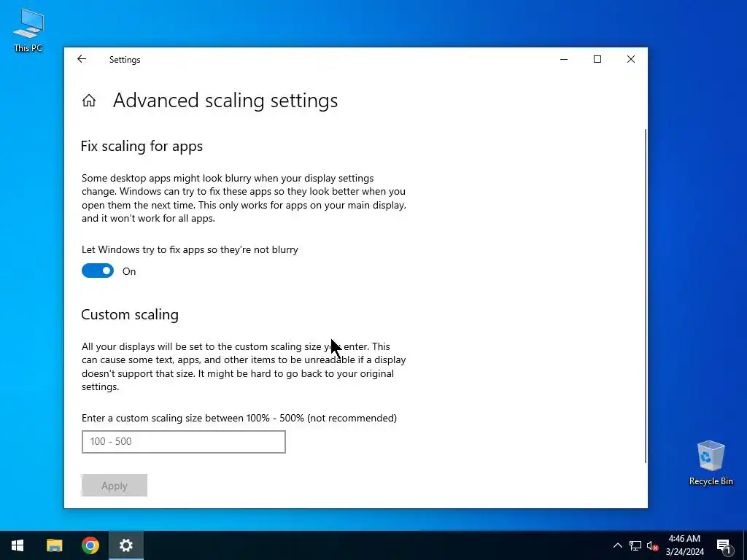
Task: Go back using the Settings back arrow
Action: pyautogui.click(x=82, y=59)
